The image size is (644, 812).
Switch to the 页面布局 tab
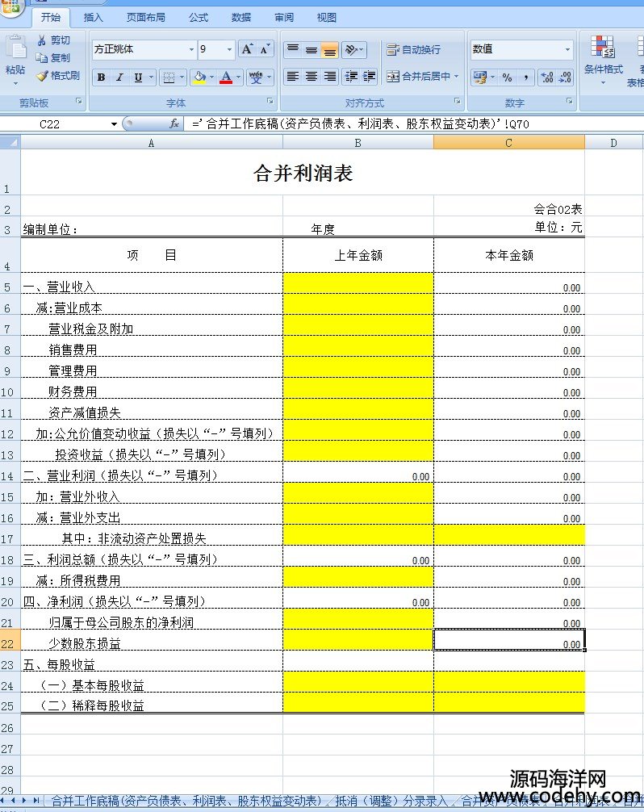[146, 18]
